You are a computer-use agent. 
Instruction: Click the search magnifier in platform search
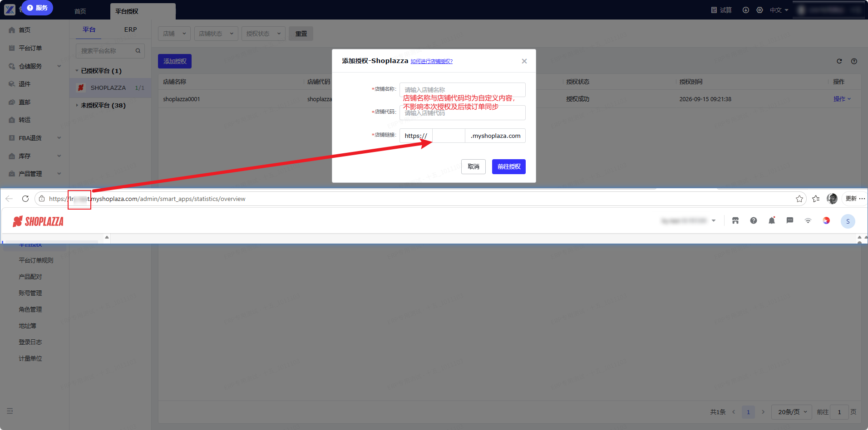[x=138, y=51]
